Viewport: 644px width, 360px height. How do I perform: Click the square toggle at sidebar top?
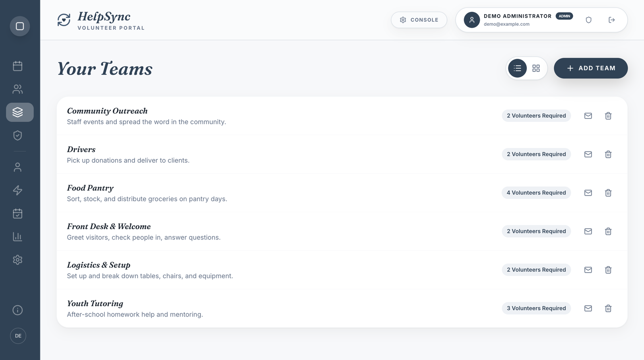tap(20, 26)
